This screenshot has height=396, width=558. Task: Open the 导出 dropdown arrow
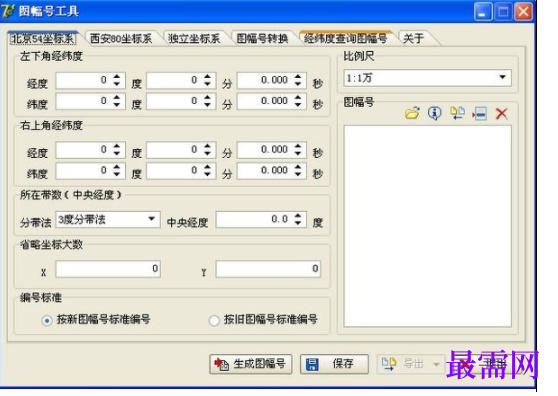(436, 364)
